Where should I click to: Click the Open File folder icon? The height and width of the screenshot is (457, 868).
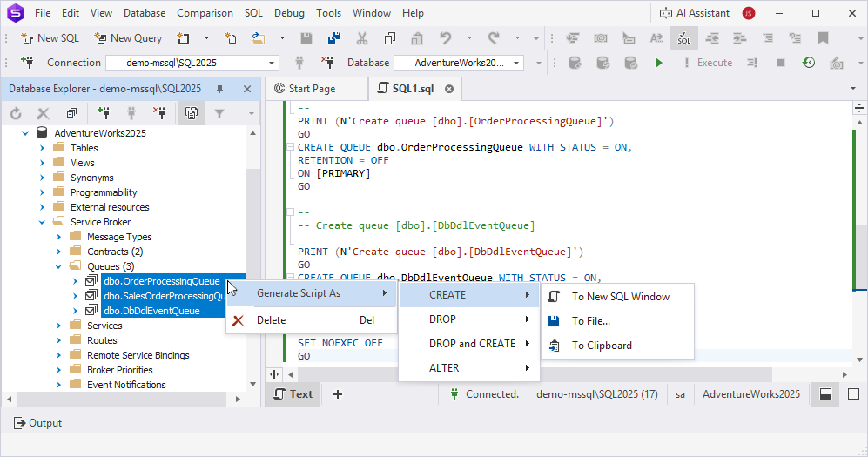(x=258, y=38)
